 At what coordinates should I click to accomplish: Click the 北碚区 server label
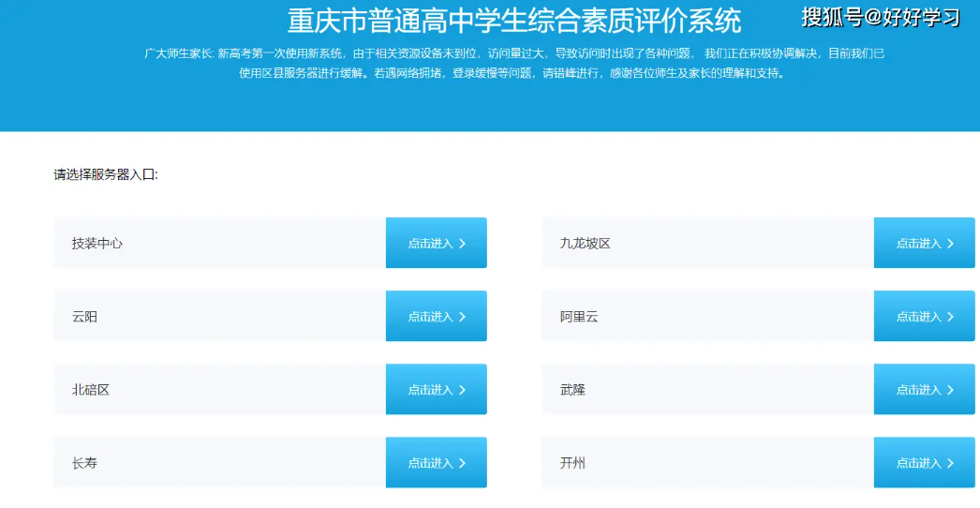91,390
